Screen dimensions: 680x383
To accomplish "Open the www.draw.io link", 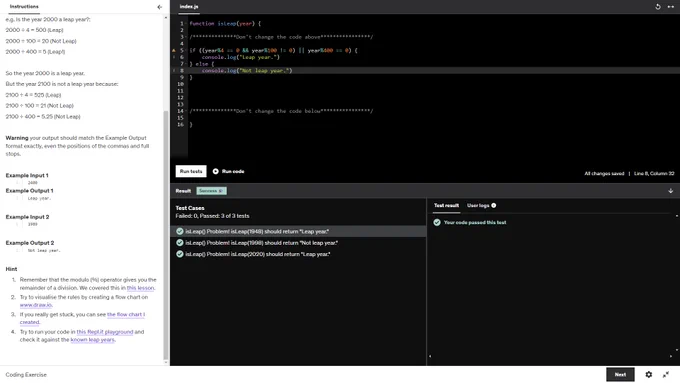I will coord(36,305).
